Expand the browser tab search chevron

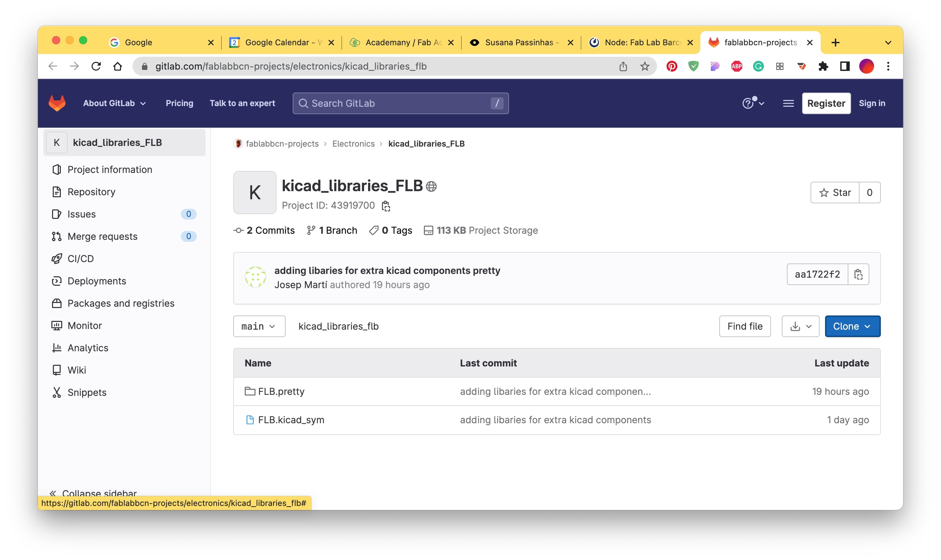click(x=888, y=43)
